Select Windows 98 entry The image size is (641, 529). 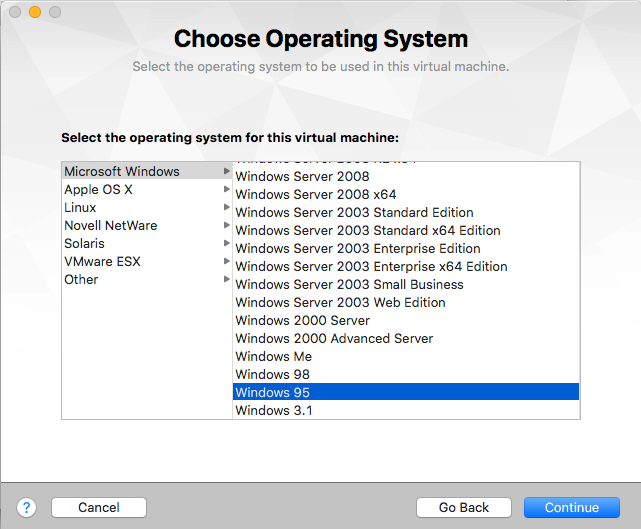tap(273, 374)
